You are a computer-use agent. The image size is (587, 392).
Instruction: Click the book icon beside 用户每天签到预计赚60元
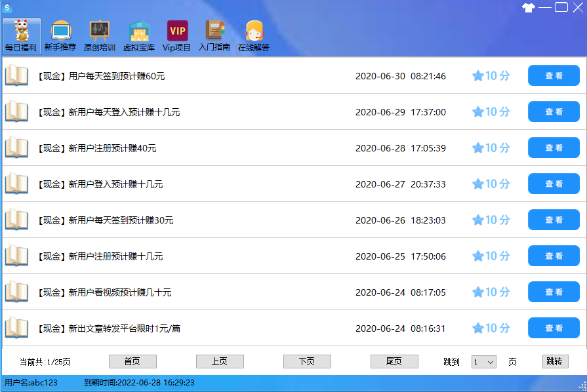pos(16,75)
